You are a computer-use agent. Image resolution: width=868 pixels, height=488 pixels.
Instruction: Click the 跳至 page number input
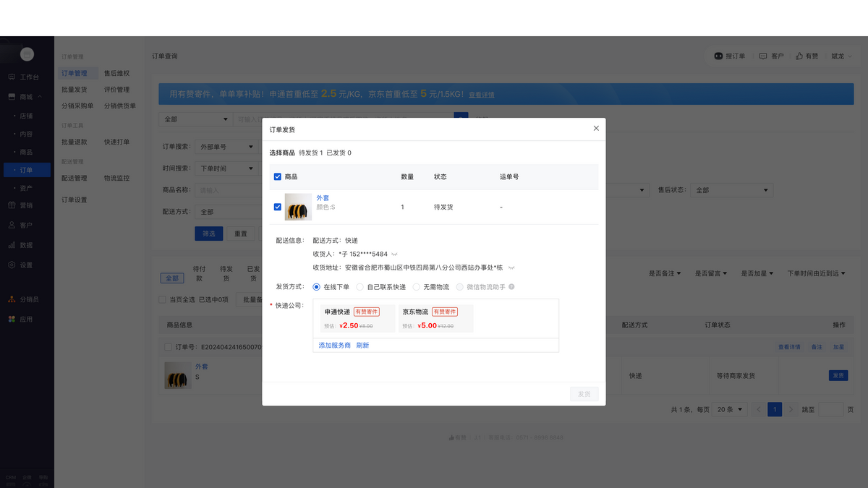pos(831,409)
